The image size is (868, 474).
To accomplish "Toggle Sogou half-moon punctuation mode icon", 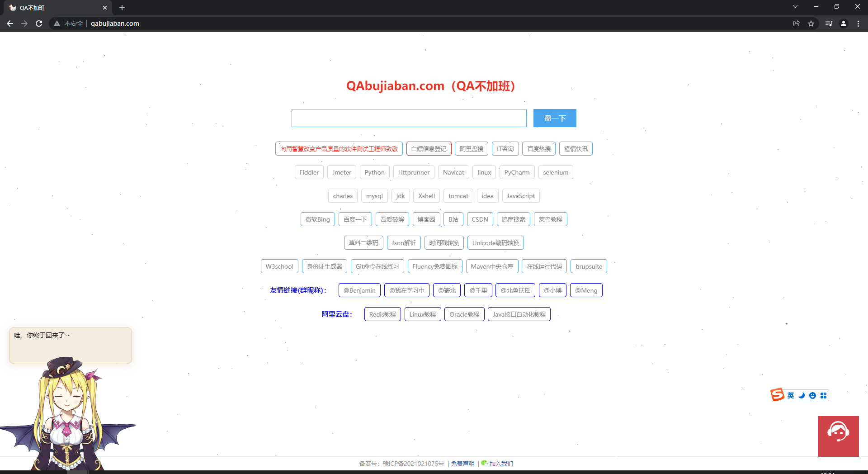I will pyautogui.click(x=802, y=395).
